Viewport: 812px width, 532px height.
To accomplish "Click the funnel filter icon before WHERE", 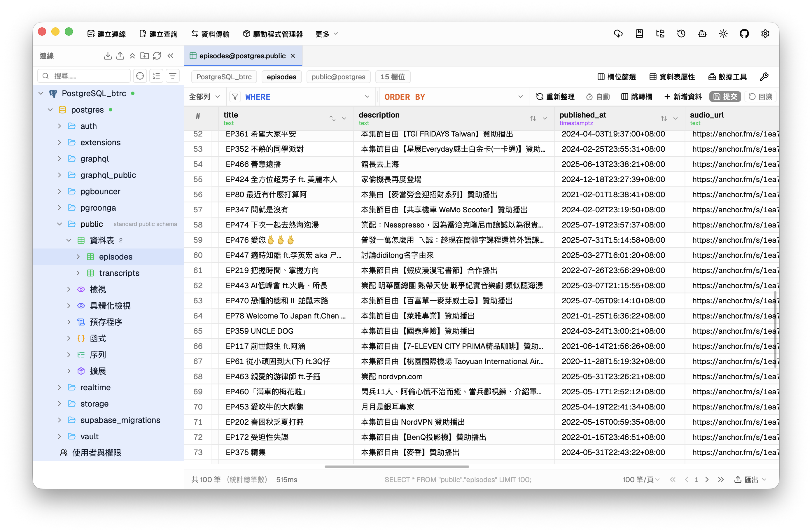I will (x=235, y=97).
